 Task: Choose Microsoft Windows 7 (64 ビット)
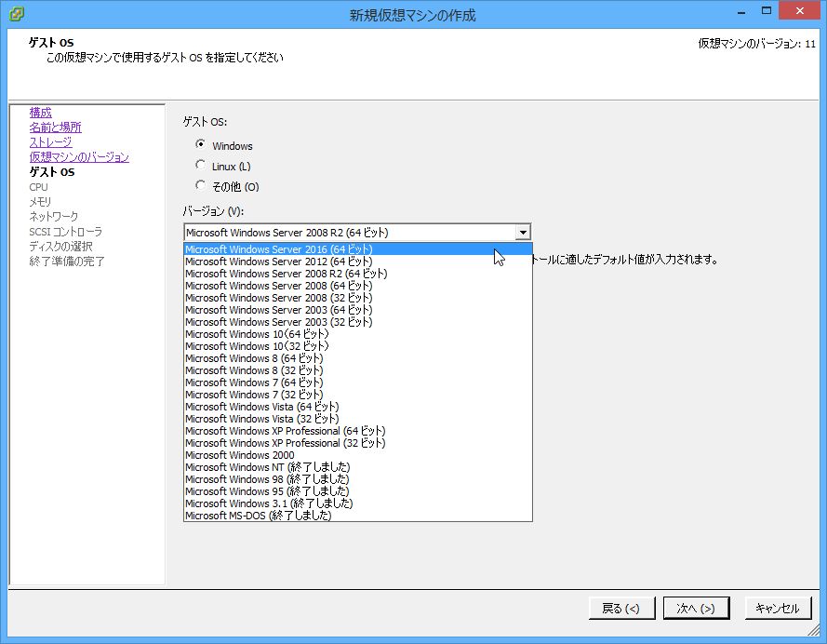pyautogui.click(x=357, y=382)
